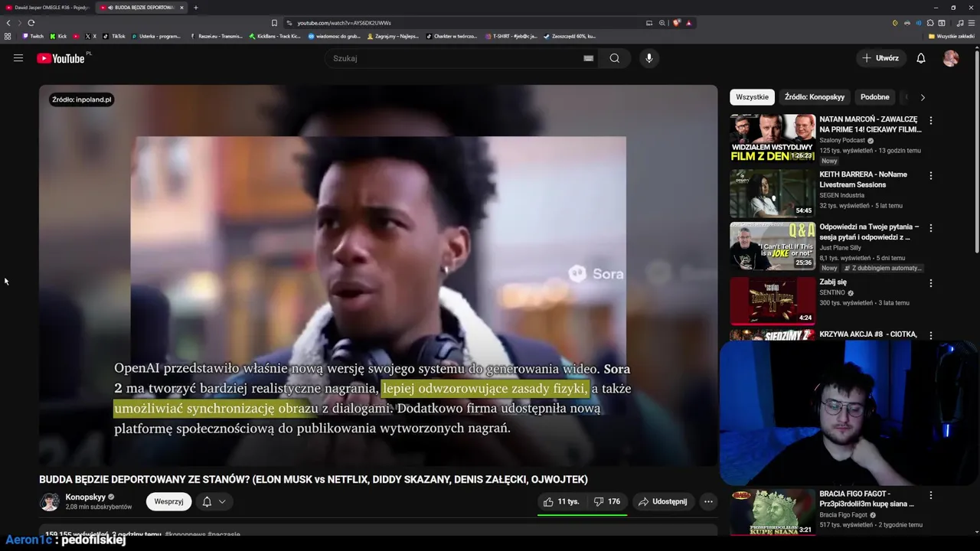Open the on-screen keyboard icon in search
This screenshot has height=551, width=980.
[x=588, y=58]
